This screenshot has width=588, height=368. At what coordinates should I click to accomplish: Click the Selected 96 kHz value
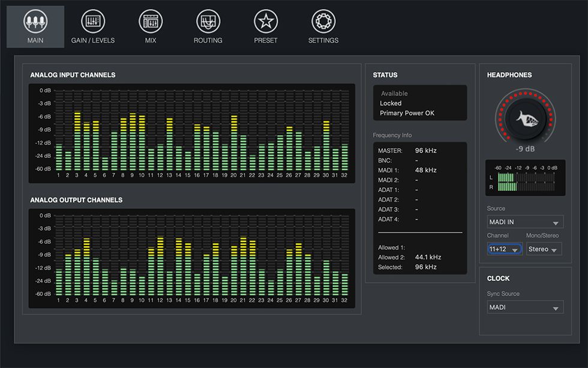pyautogui.click(x=425, y=267)
